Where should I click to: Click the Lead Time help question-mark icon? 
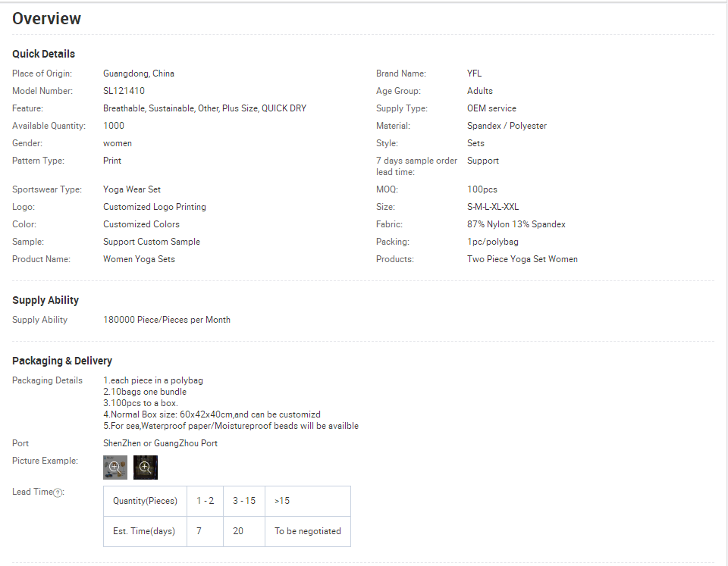(58, 493)
